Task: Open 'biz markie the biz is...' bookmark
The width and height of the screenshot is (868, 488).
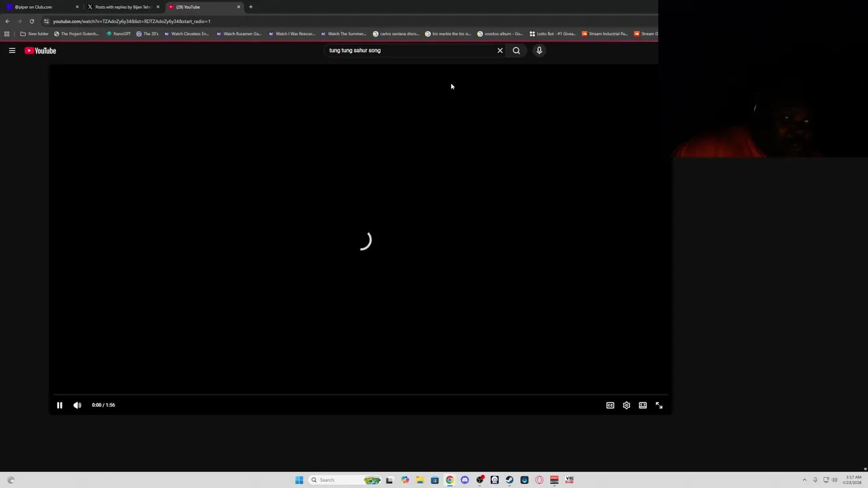Action: [x=448, y=34]
